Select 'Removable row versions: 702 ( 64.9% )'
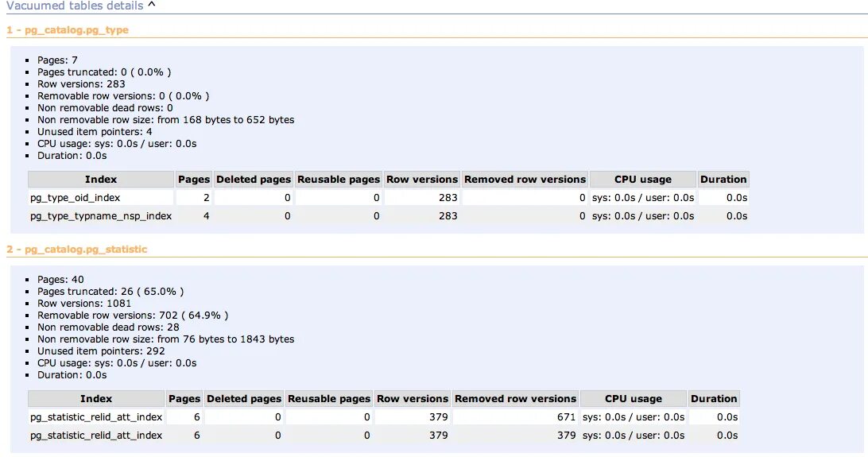Image resolution: width=868 pixels, height=457 pixels. [x=133, y=315]
